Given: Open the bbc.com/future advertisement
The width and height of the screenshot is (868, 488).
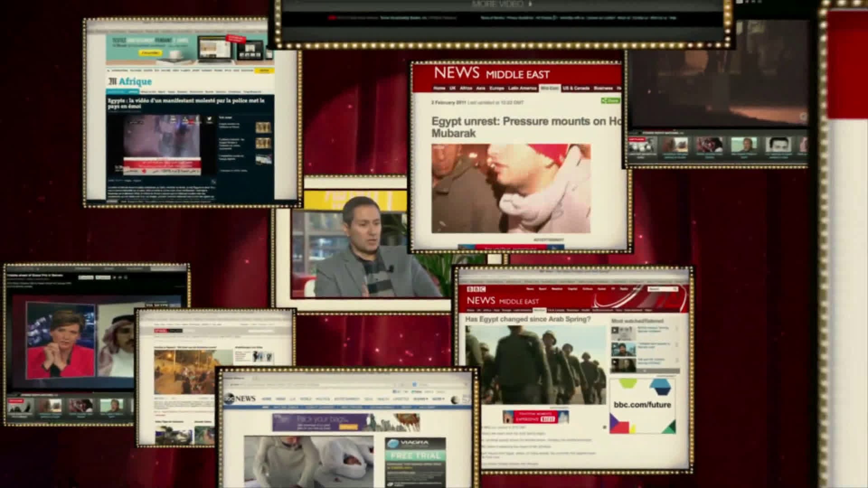Looking at the screenshot, I should point(642,405).
